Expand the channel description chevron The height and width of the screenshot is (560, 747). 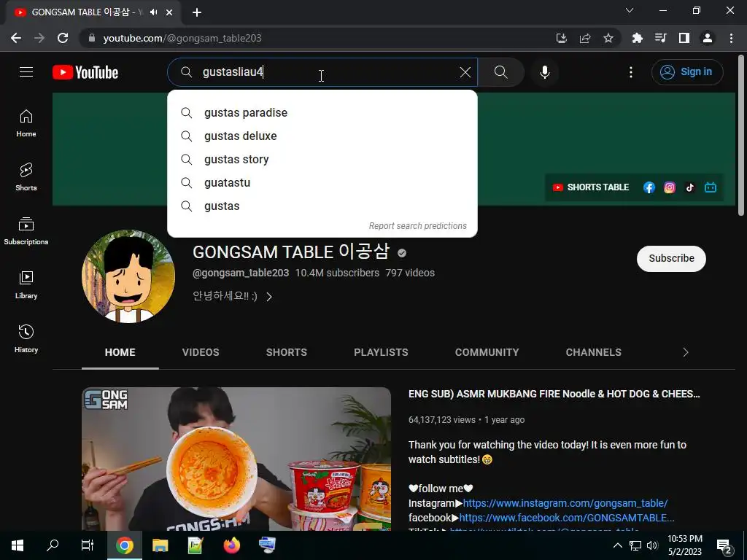[269, 297]
